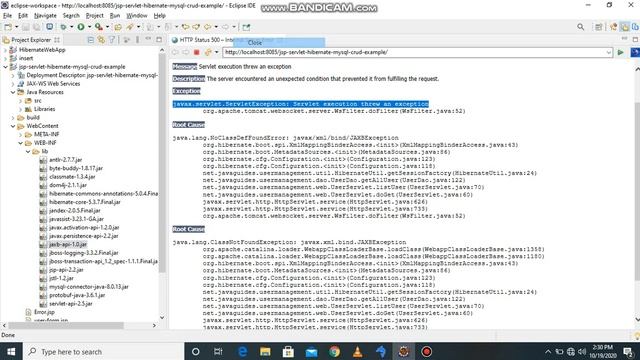Screen dimensions: 640x360
Task: Select Error.jsp in WebContent
Action: click(x=44, y=312)
